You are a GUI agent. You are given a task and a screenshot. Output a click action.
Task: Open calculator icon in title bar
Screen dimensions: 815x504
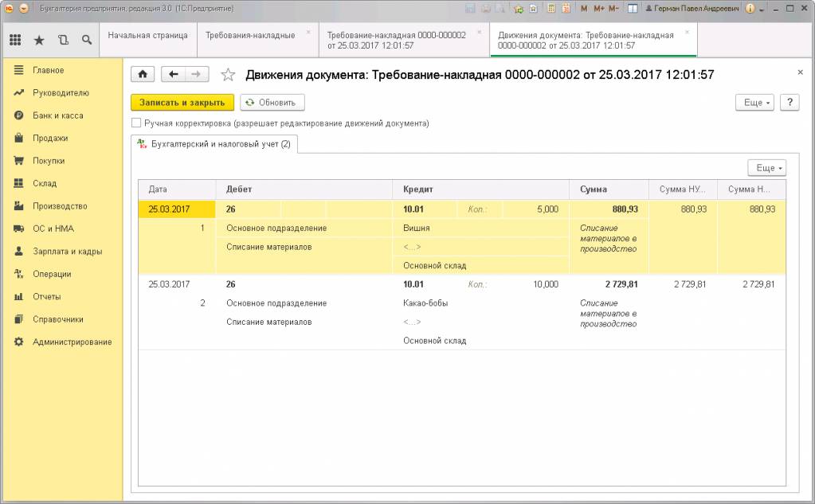(x=551, y=8)
